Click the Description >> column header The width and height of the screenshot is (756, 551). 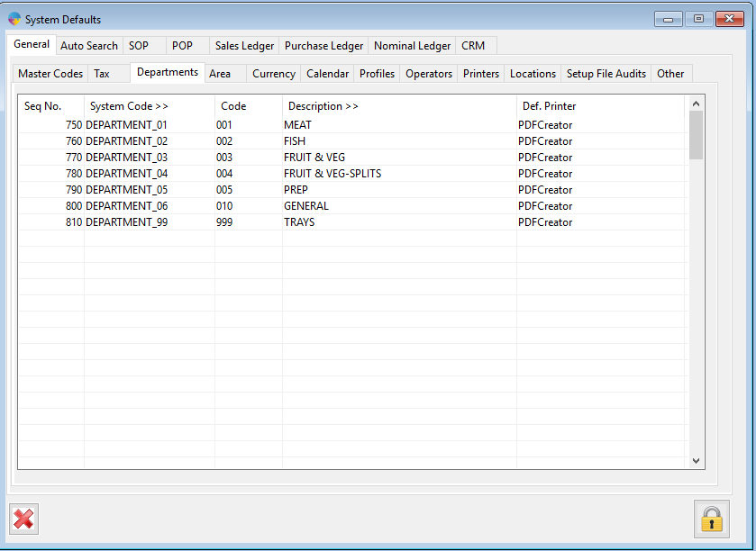(399, 106)
